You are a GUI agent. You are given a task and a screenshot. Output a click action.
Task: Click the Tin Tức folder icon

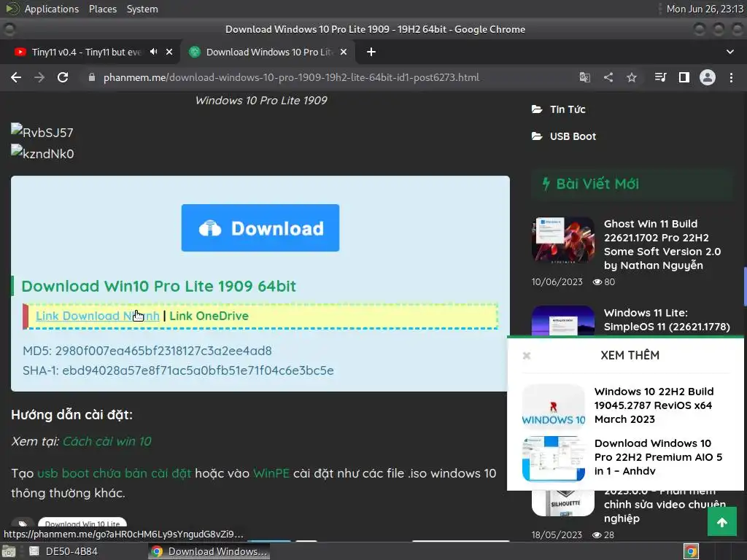537,109
